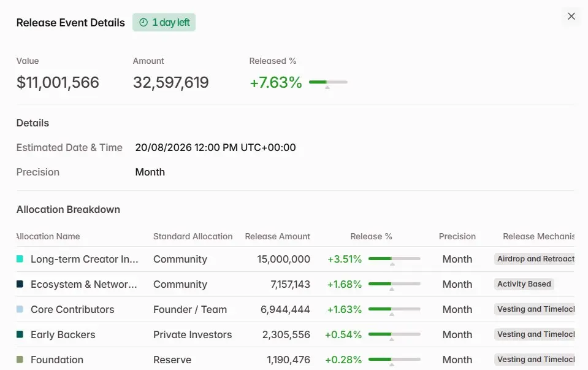
Task: Select the 'Ecosystem & Networ...' allocation name
Action: pos(84,284)
